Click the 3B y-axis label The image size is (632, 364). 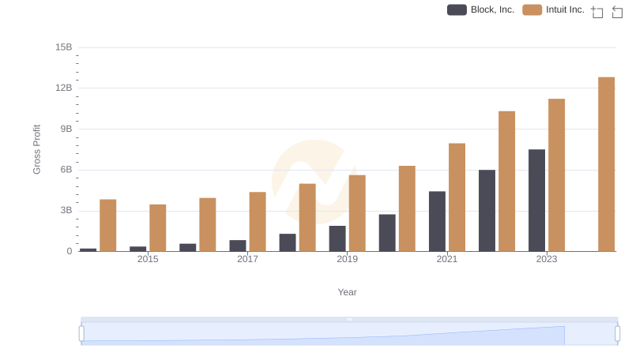[x=66, y=210]
